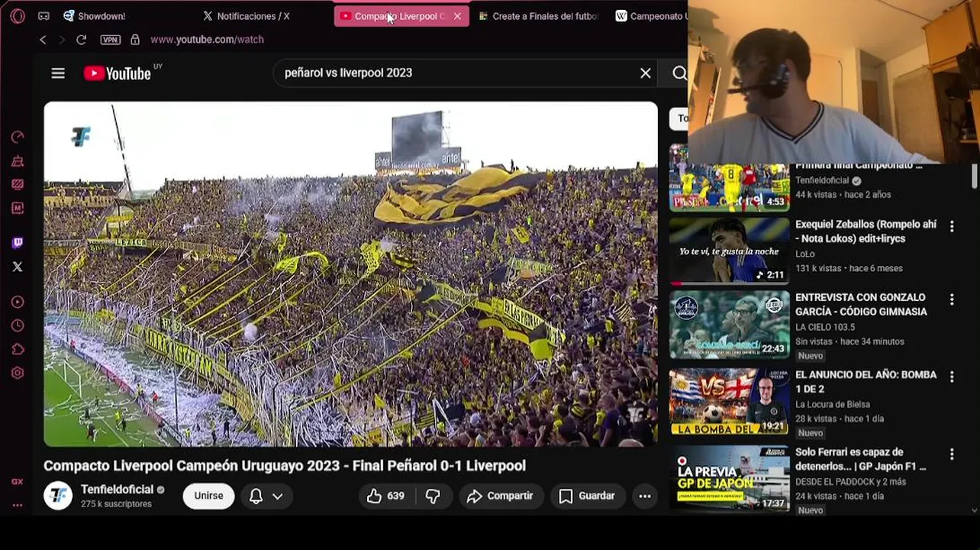Click the Twitch icon in sidebar
The width and height of the screenshot is (980, 550).
click(x=18, y=243)
